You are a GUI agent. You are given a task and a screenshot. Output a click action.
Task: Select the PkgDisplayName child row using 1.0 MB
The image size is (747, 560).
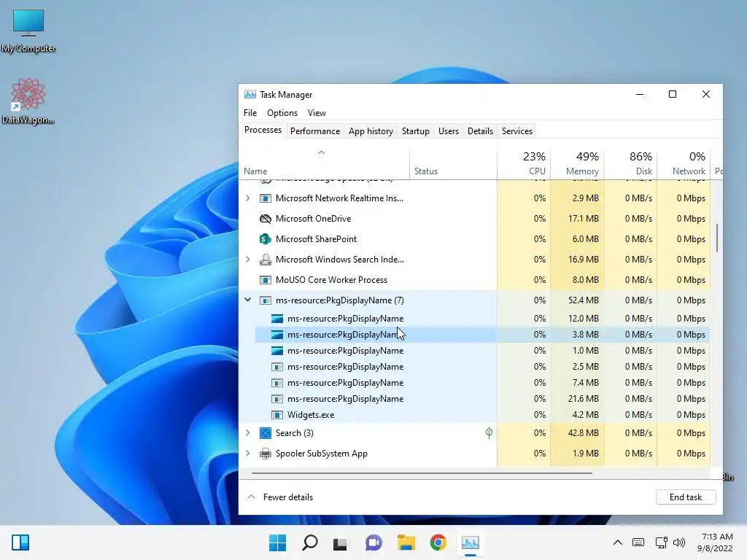coord(483,351)
